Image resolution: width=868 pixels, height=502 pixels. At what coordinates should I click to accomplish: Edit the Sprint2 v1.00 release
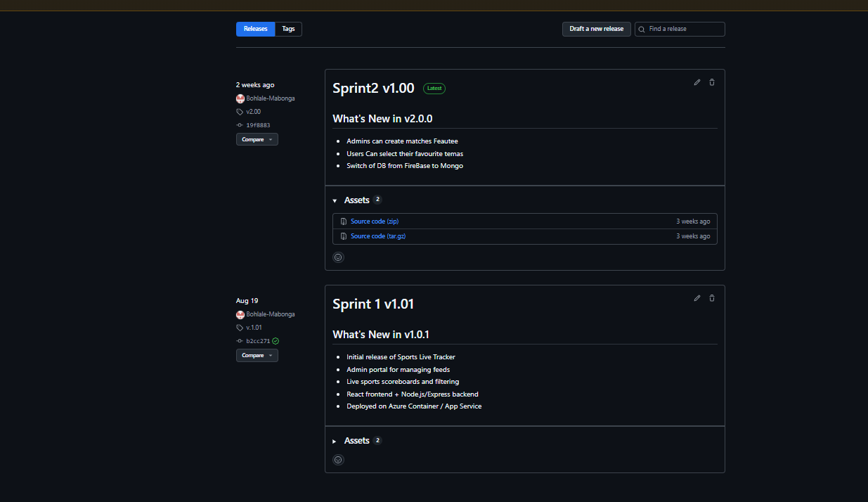[697, 82]
